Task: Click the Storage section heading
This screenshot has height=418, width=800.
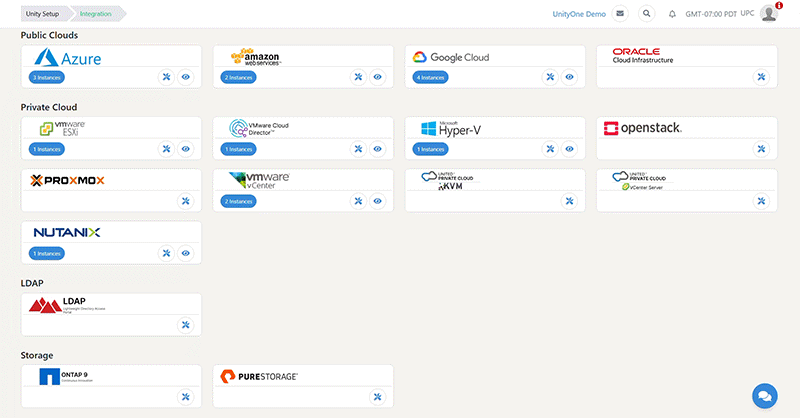Action: pos(37,355)
